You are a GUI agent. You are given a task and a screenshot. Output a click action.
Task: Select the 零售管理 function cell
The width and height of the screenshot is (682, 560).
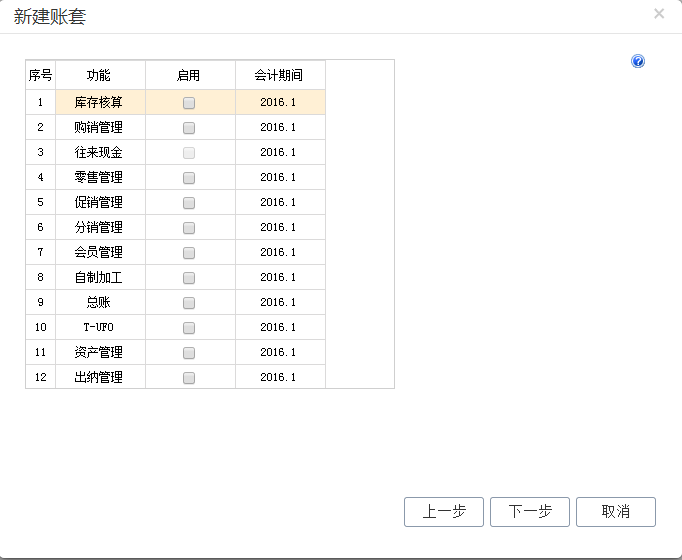click(100, 177)
